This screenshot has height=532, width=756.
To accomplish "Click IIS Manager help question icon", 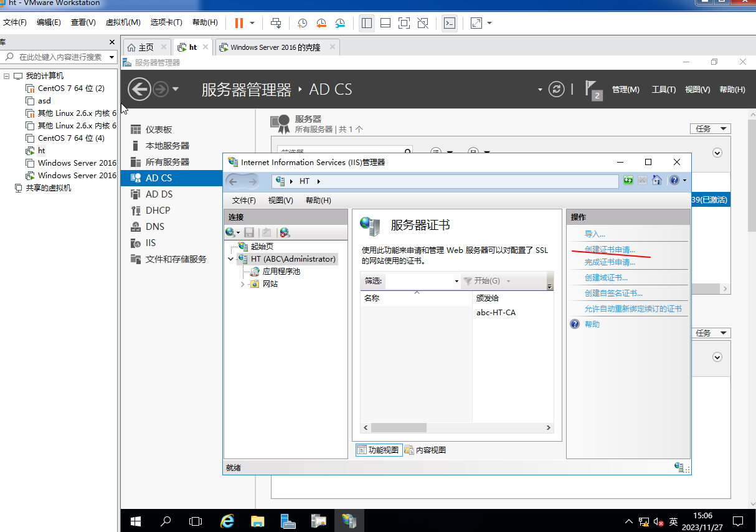I will click(674, 181).
